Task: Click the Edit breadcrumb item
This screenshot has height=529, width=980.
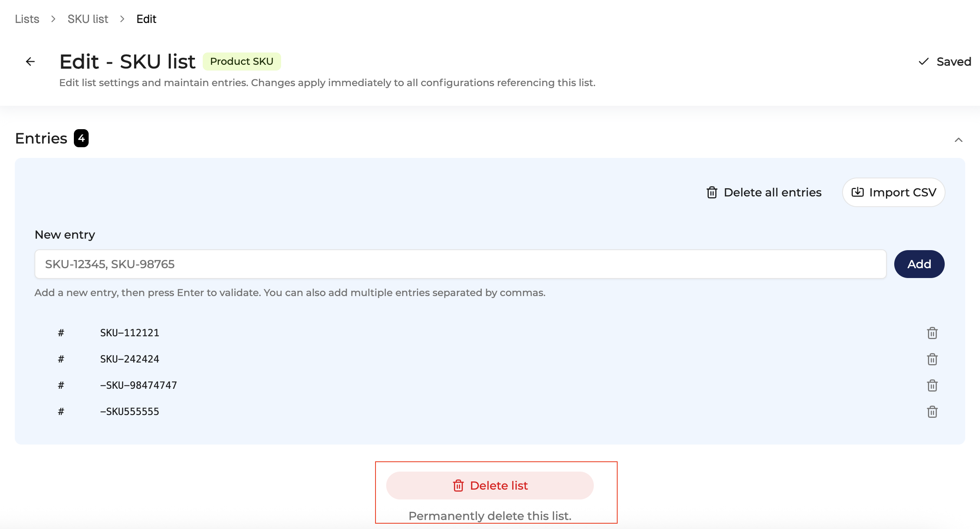Action: [146, 19]
